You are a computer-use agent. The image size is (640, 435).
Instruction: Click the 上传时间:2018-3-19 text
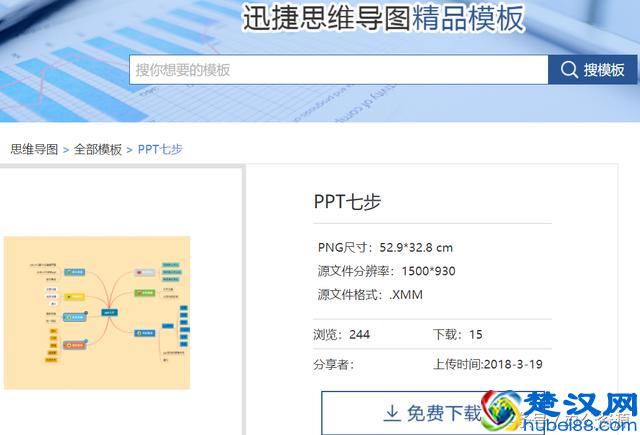tap(488, 364)
